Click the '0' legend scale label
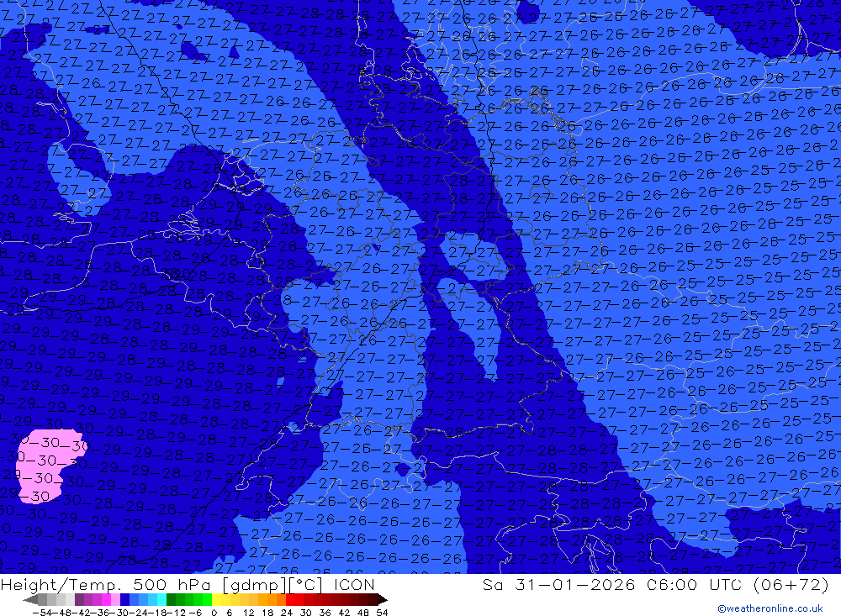The height and width of the screenshot is (616, 841). tap(214, 613)
